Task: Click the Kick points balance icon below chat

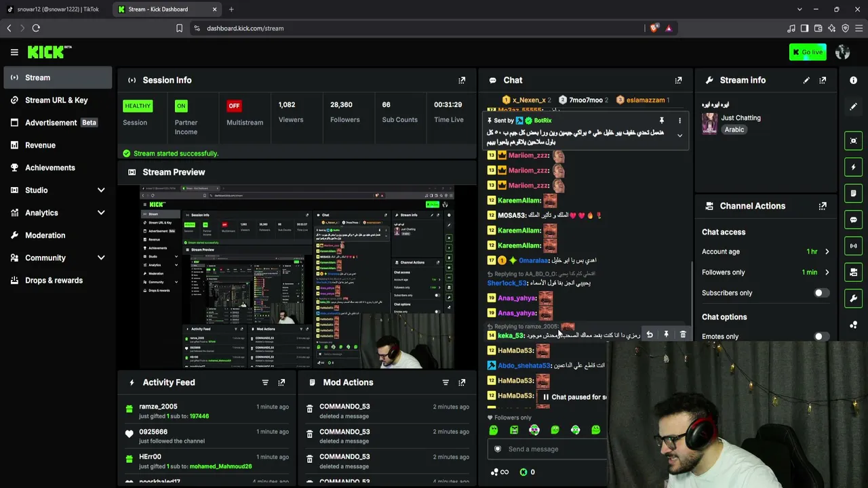Action: point(524,472)
